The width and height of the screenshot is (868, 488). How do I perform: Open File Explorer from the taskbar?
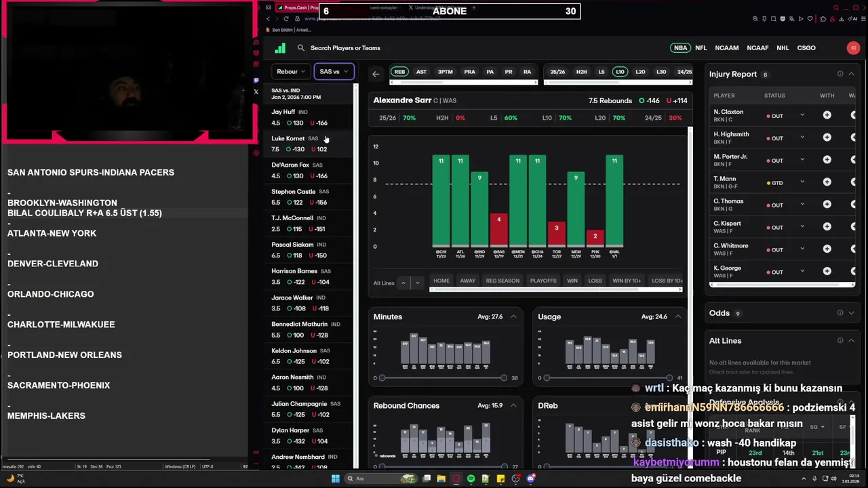tap(441, 479)
